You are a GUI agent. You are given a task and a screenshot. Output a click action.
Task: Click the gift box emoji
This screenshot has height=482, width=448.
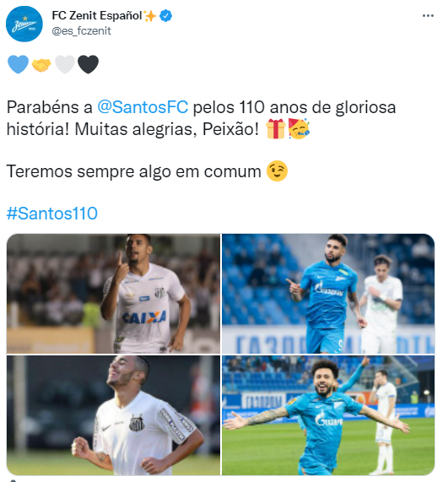tap(276, 129)
